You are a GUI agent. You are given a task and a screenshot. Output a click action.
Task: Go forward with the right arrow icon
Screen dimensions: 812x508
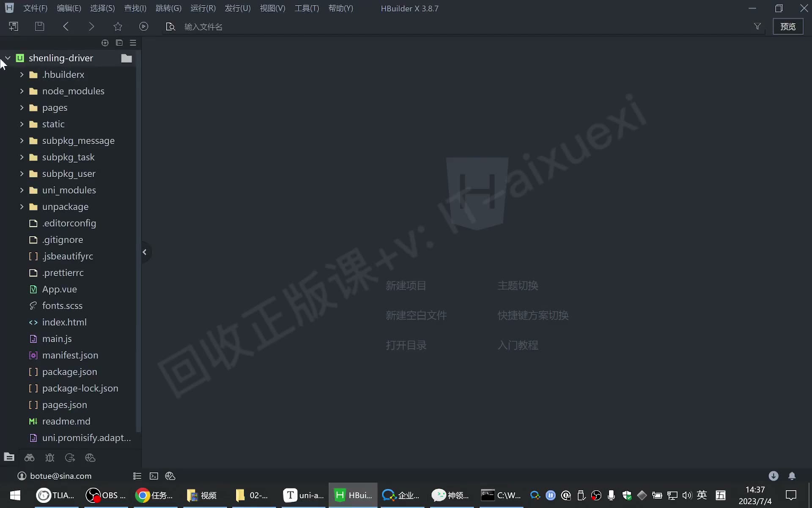pos(91,26)
